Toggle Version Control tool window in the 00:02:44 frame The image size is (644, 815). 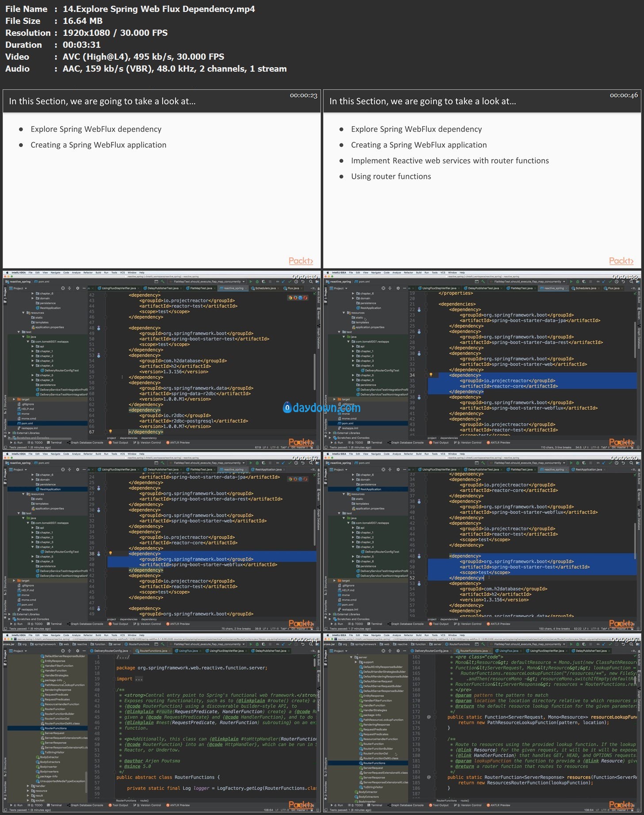click(x=148, y=805)
